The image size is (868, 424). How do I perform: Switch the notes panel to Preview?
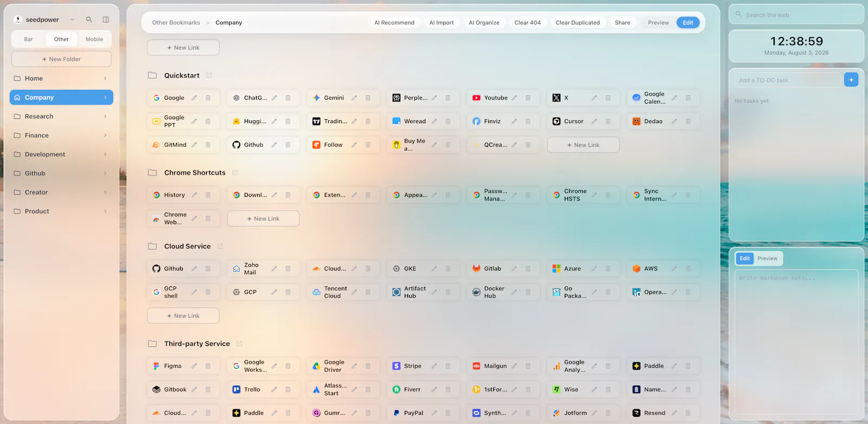[768, 259]
